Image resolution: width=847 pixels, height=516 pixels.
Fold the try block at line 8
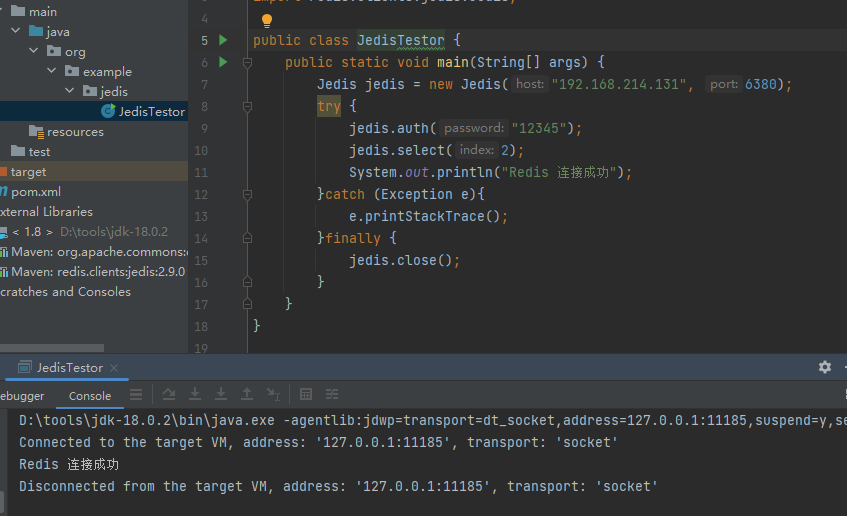coord(247,106)
